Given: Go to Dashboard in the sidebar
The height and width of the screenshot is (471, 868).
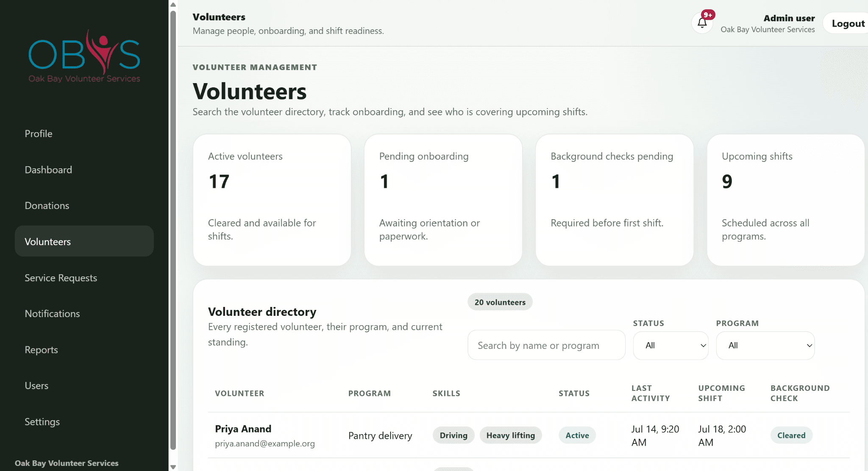Looking at the screenshot, I should 84,170.
